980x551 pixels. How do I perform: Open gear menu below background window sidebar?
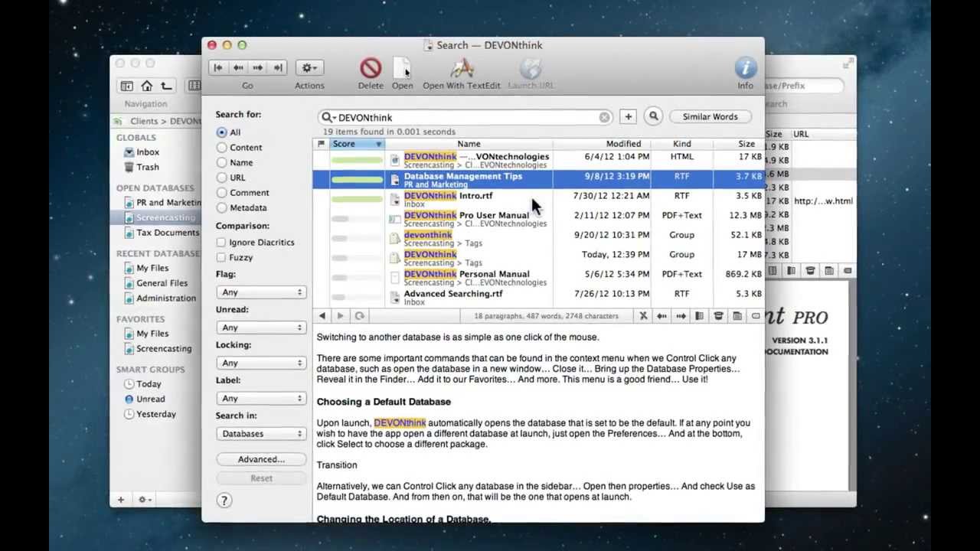[144, 500]
